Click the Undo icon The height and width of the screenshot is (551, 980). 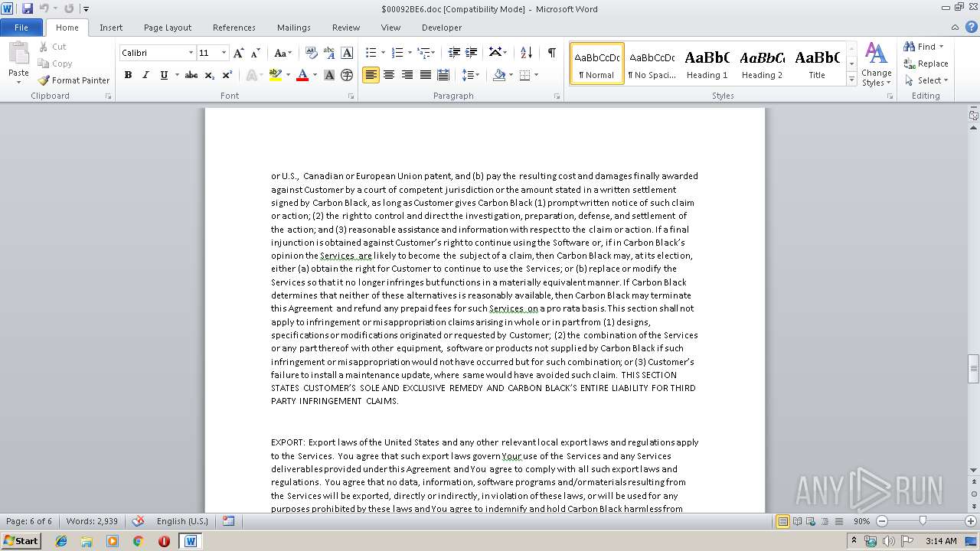click(x=44, y=8)
